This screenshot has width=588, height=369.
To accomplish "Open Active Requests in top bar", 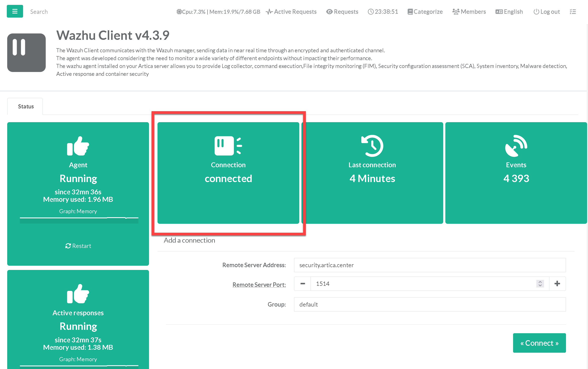I will (291, 12).
